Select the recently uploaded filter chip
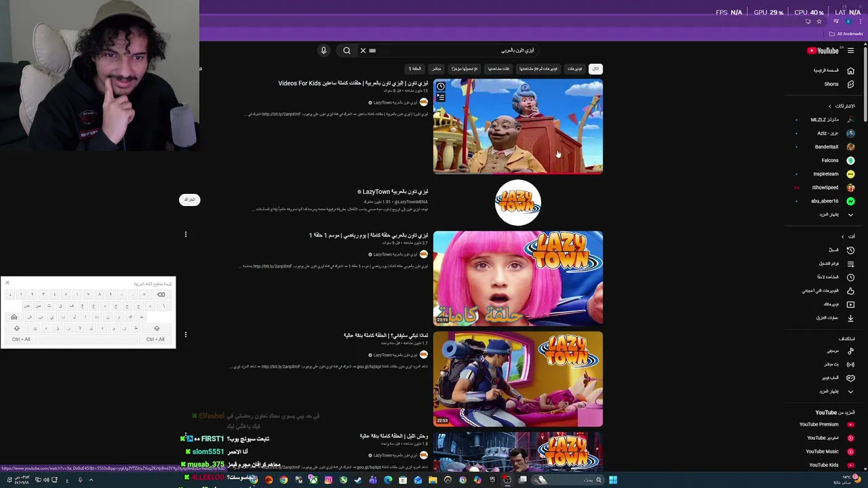The height and width of the screenshot is (488, 868). 465,68
